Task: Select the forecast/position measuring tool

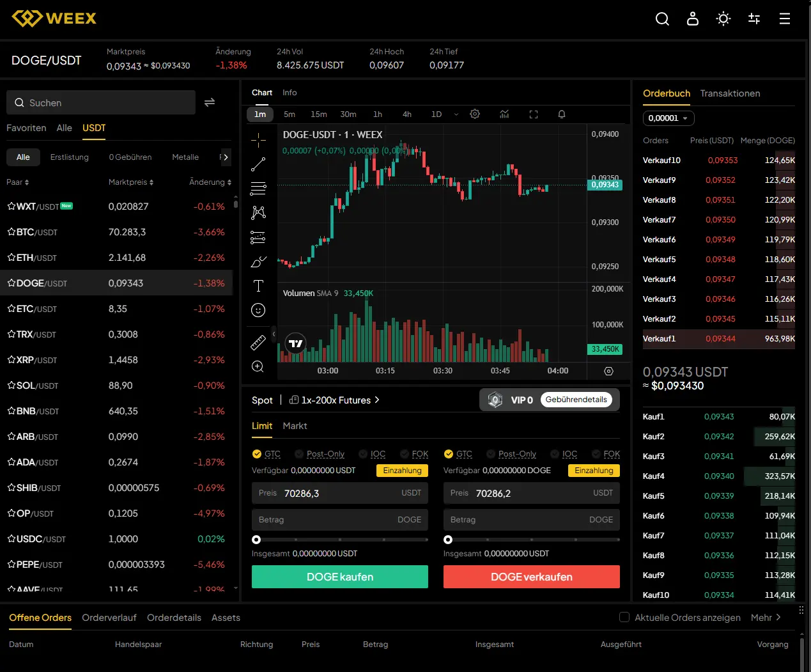Action: click(x=258, y=237)
